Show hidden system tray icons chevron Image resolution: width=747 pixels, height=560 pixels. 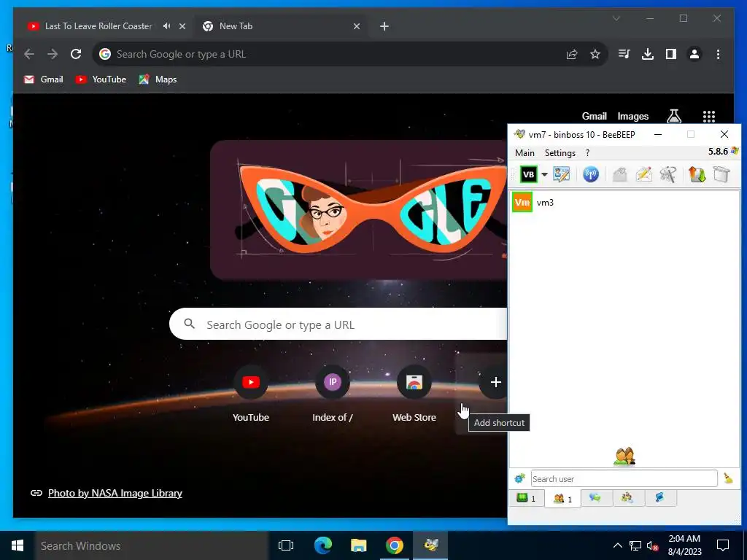click(x=617, y=545)
